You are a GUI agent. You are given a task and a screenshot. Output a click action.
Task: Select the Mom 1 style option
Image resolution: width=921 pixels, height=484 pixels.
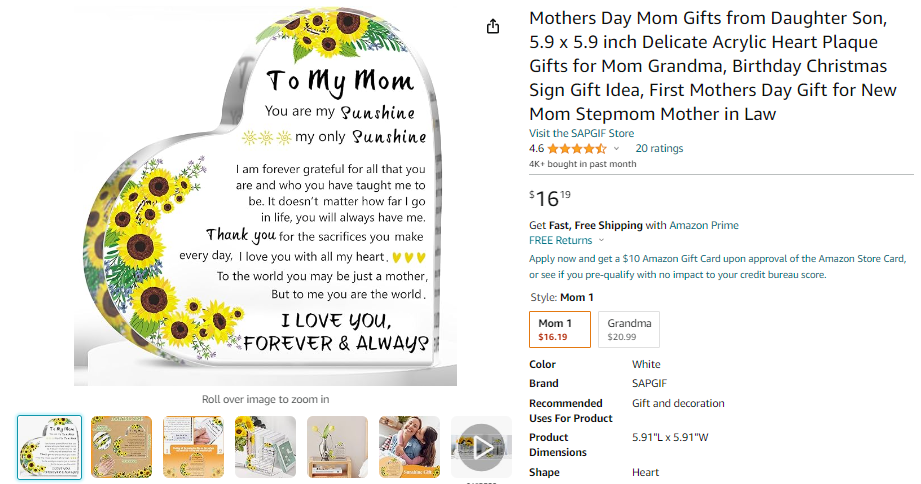[x=560, y=330]
